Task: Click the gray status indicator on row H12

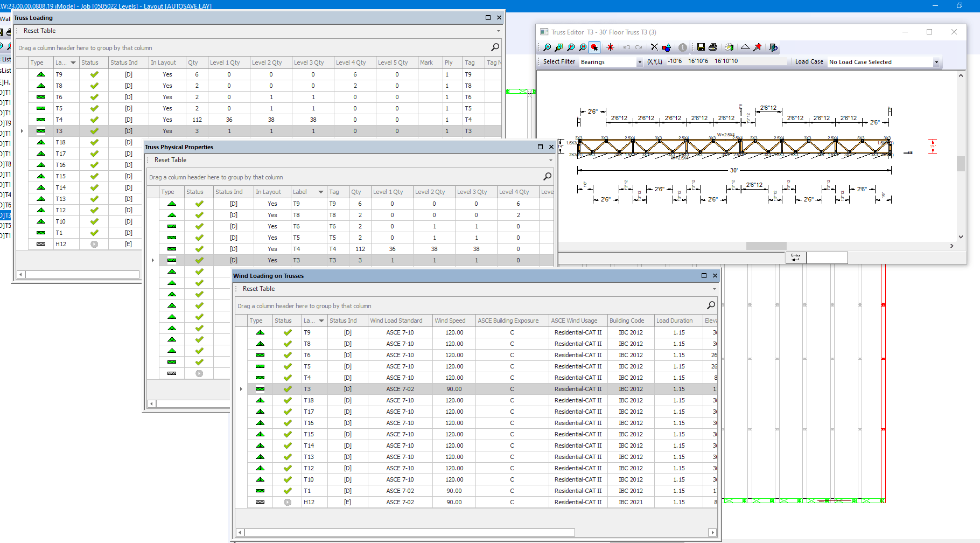Action: pyautogui.click(x=93, y=243)
